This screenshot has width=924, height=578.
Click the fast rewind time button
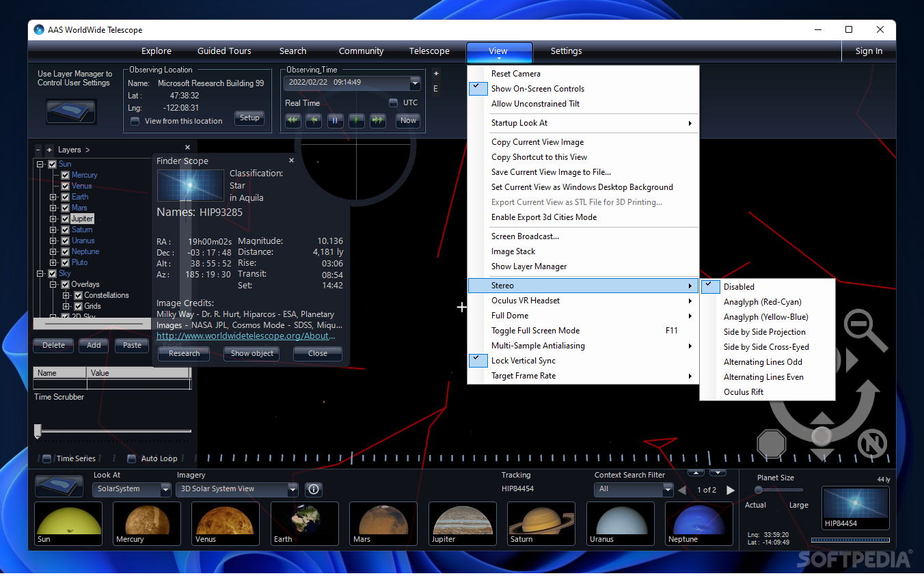pyautogui.click(x=293, y=120)
